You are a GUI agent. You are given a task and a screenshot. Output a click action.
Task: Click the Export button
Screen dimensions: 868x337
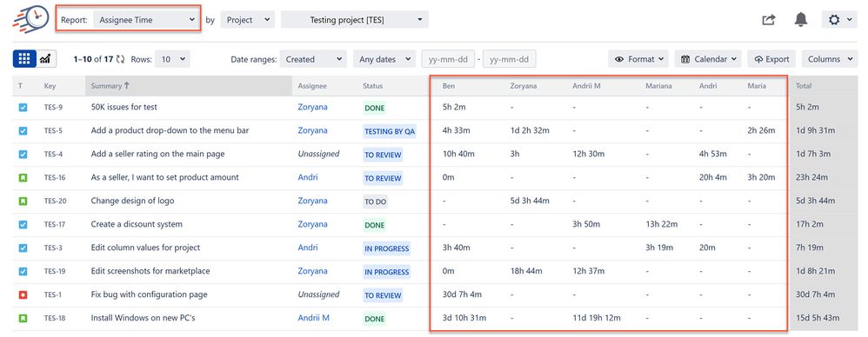pos(771,59)
